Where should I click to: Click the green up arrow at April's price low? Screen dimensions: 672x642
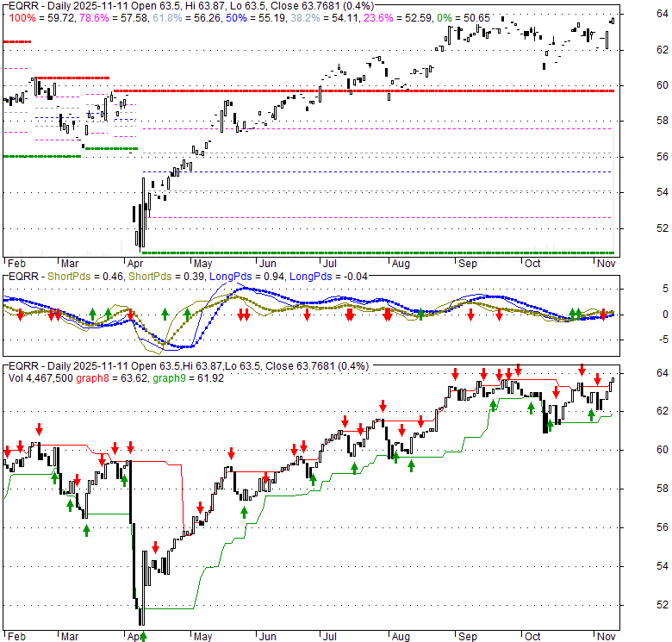(143, 638)
